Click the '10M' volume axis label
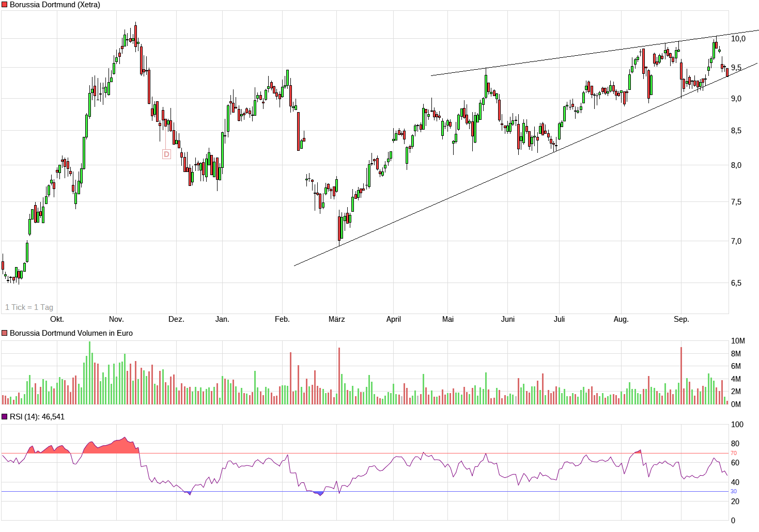The width and height of the screenshot is (759, 532). click(x=738, y=341)
